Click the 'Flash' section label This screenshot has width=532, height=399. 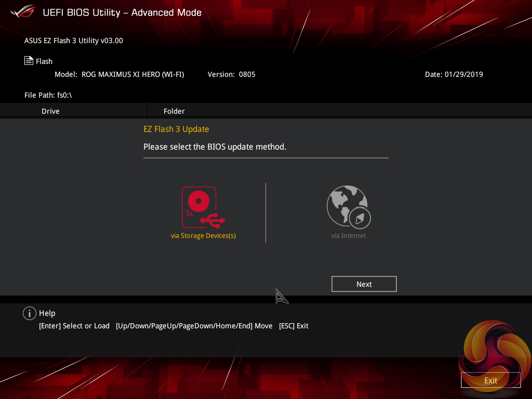[44, 61]
